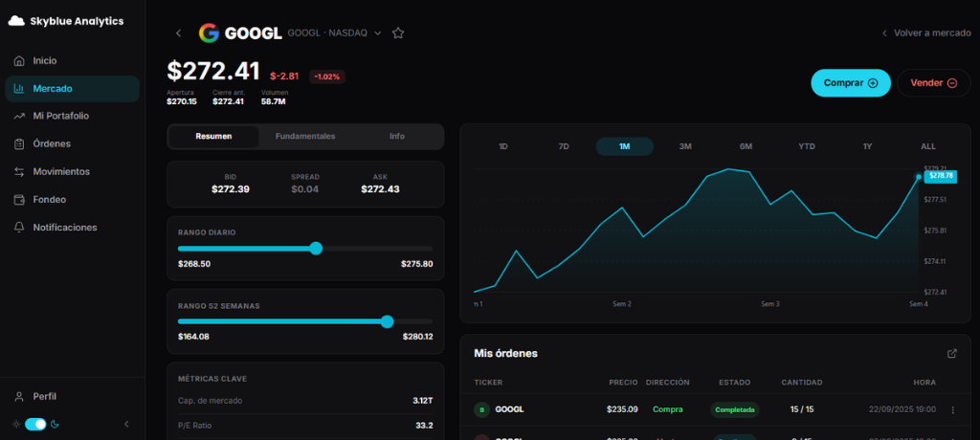Select the 1M chart range
This screenshot has height=440, width=980.
[624, 147]
